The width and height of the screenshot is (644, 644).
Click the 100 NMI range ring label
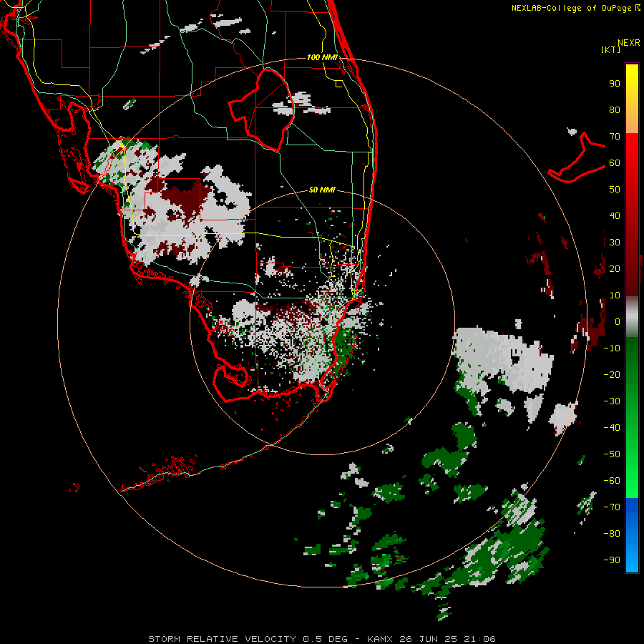click(x=322, y=57)
